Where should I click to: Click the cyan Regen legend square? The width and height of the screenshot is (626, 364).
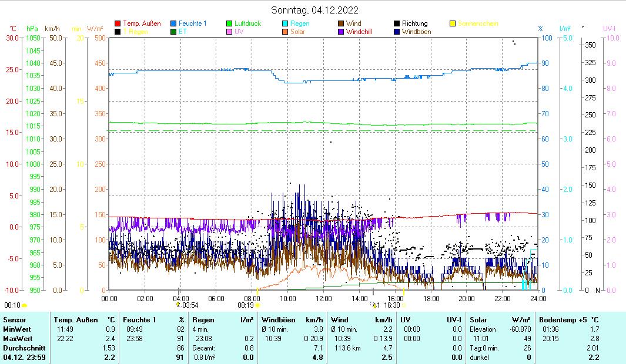(x=285, y=23)
